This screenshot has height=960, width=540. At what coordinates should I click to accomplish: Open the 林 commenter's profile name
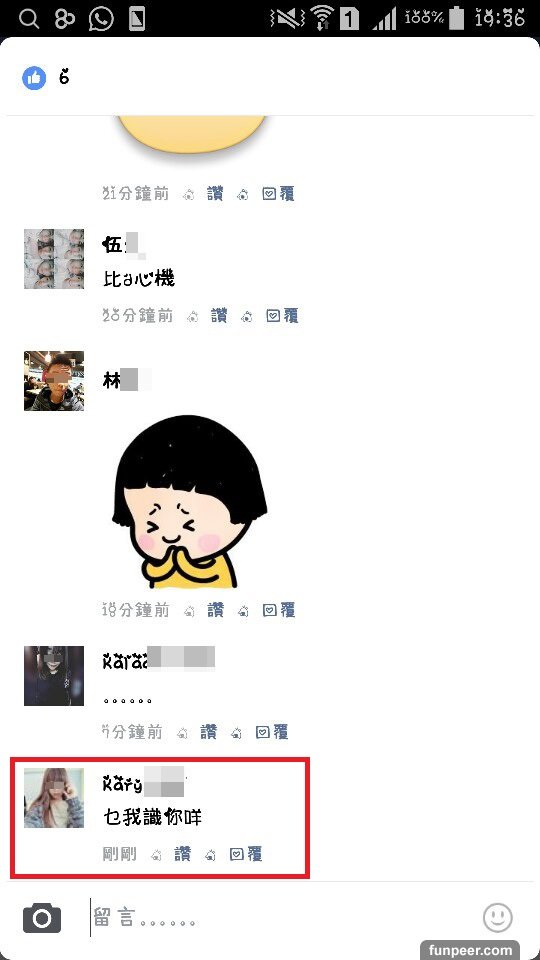click(126, 381)
